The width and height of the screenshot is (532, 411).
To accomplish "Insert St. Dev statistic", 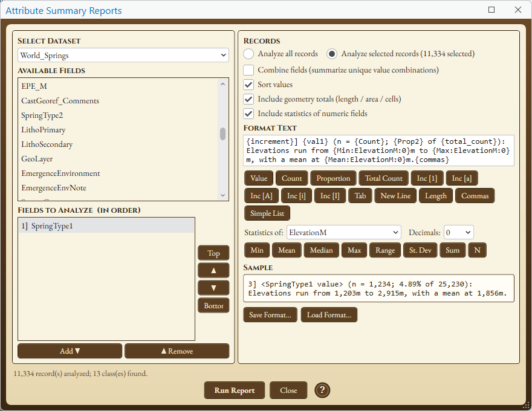I will coord(420,250).
